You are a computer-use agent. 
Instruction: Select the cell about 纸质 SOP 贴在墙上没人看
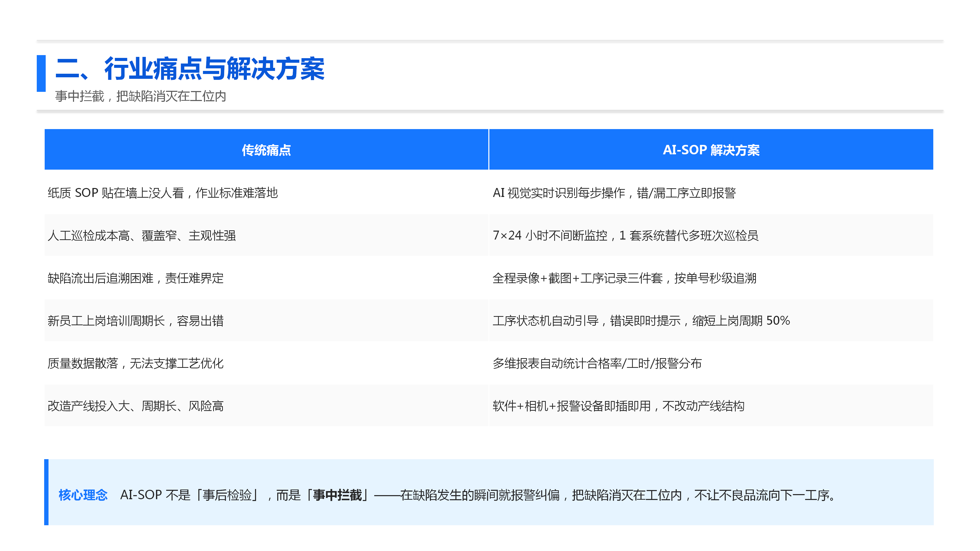pos(266,193)
